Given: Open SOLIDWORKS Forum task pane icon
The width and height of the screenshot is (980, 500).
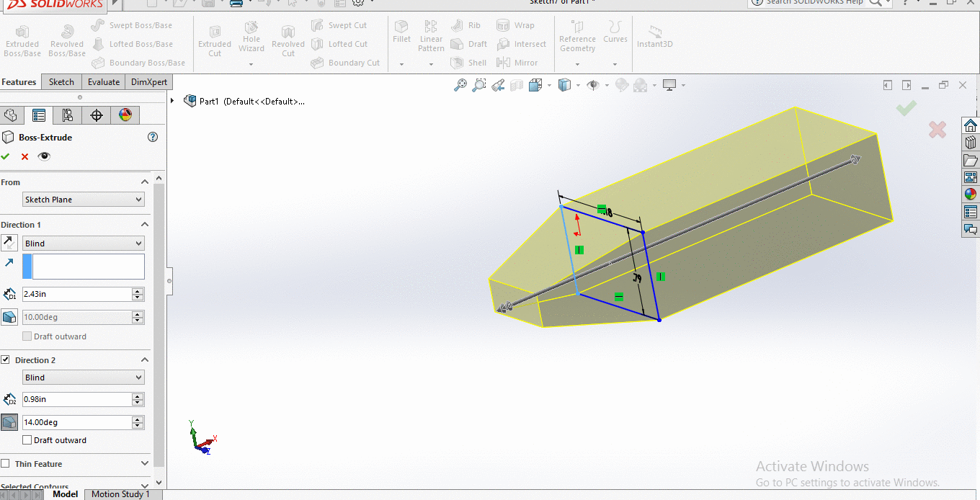Looking at the screenshot, I should point(971,229).
